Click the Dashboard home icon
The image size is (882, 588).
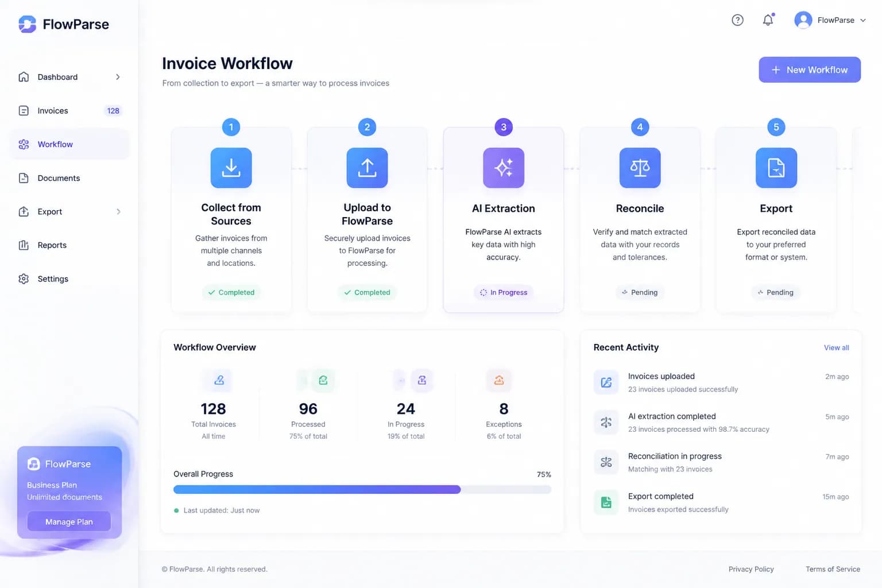(x=24, y=77)
